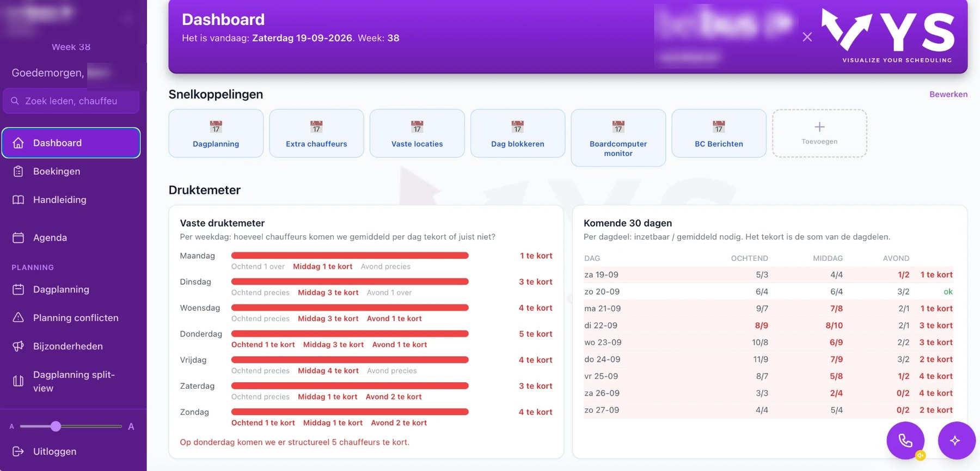Viewport: 980px width, 471px height.
Task: Click the BC Berichten calendar icon
Action: 719,127
